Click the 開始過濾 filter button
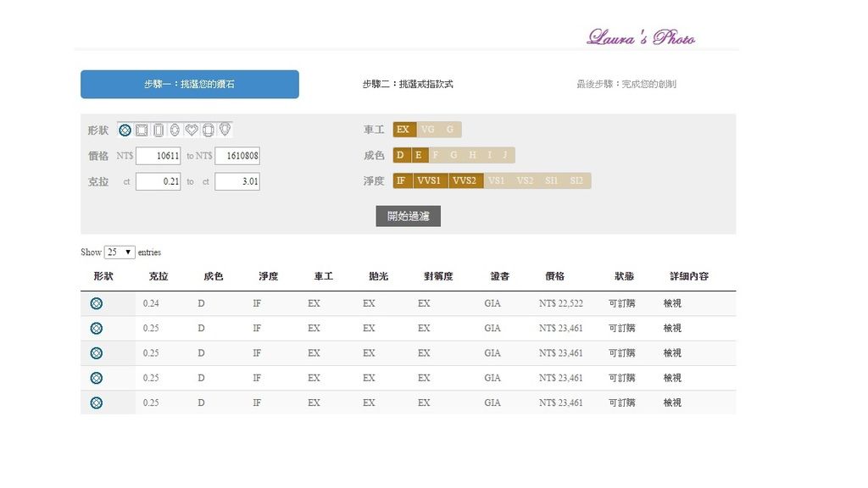Image resolution: width=868 pixels, height=488 pixels. click(408, 215)
